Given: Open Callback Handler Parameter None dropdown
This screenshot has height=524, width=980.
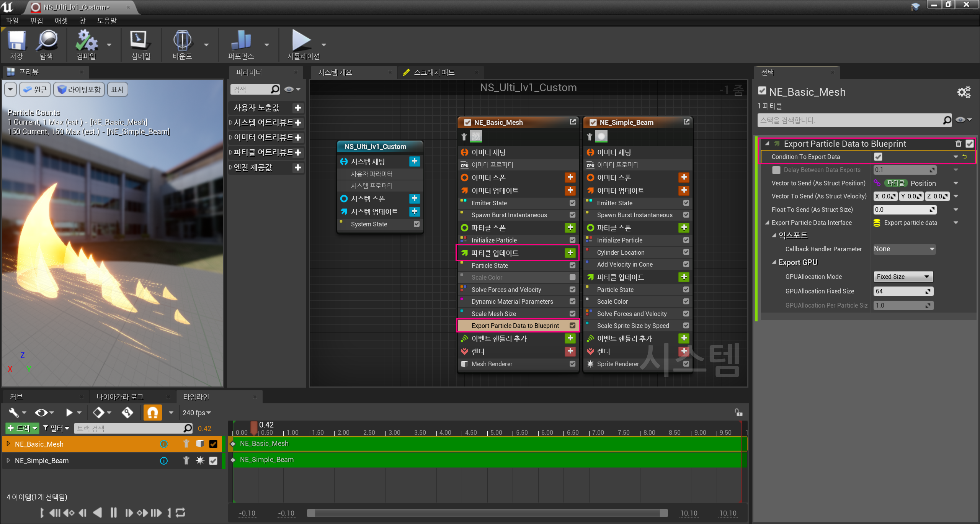Looking at the screenshot, I should point(904,249).
